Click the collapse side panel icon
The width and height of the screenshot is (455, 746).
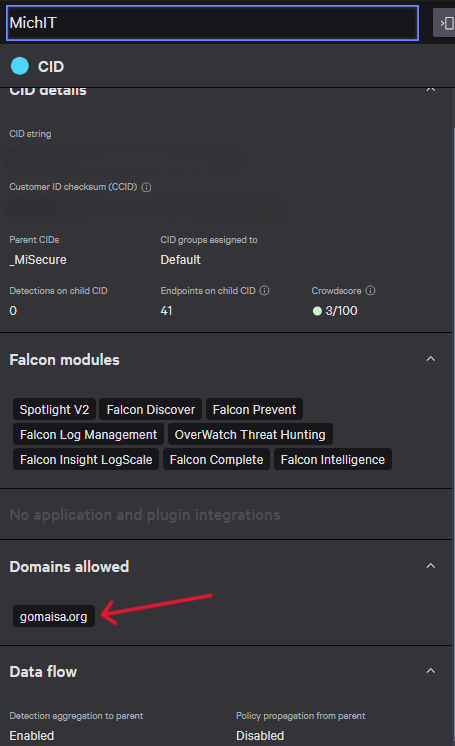pos(446,23)
